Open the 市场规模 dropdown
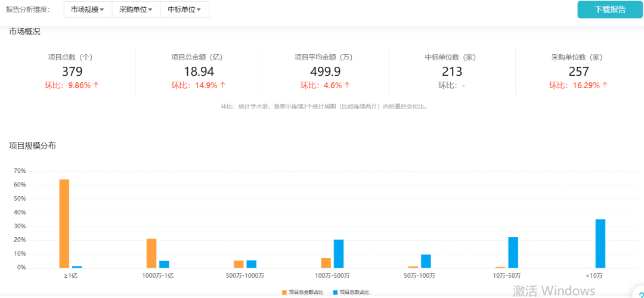The width and height of the screenshot is (644, 298). pyautogui.click(x=87, y=10)
